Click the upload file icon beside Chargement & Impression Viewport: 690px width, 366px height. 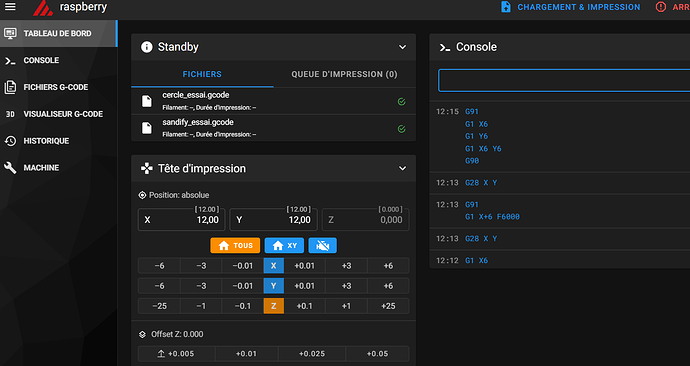506,7
